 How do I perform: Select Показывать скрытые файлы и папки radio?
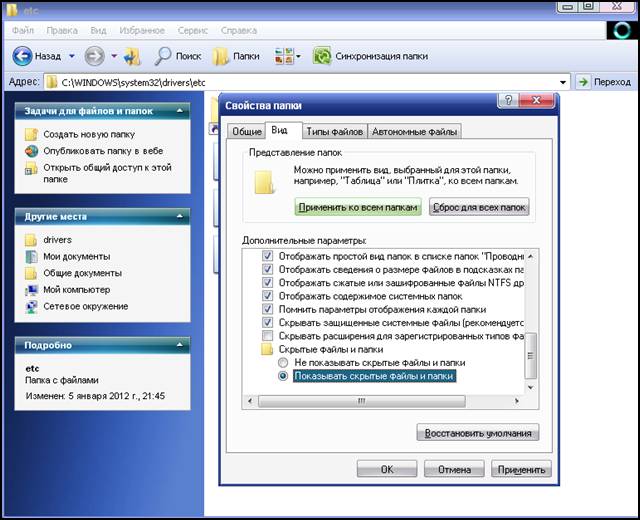(283, 376)
